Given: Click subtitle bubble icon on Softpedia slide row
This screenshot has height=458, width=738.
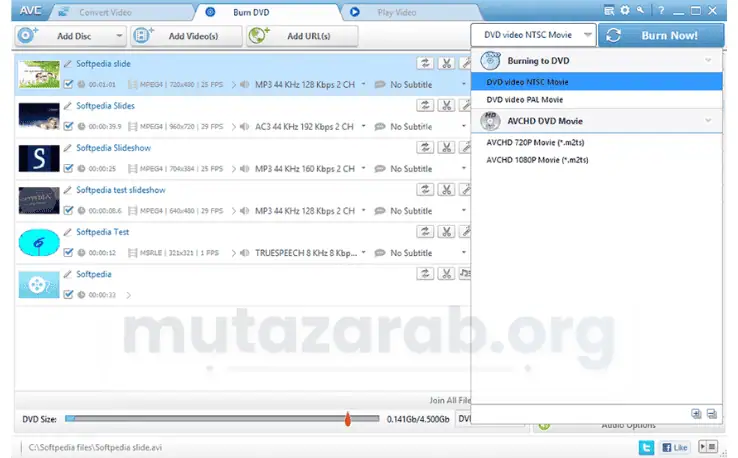Looking at the screenshot, I should click(x=380, y=85).
